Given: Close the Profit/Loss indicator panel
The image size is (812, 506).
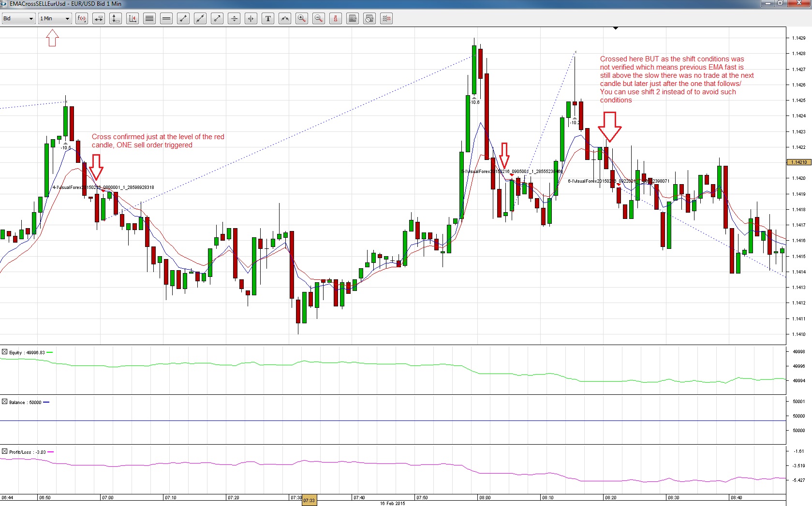Looking at the screenshot, I should [x=5, y=451].
